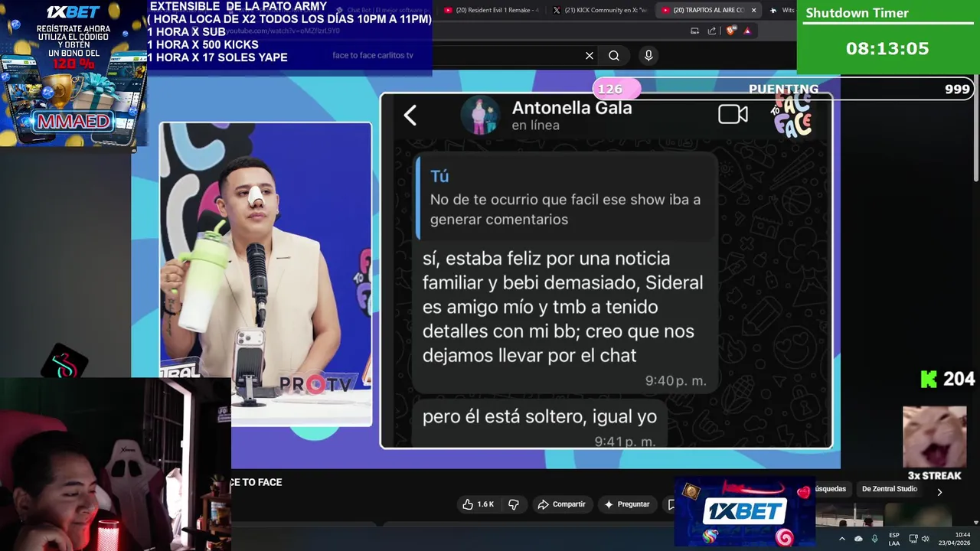Click the Face to Face logo in video
980x551 pixels.
(792, 116)
